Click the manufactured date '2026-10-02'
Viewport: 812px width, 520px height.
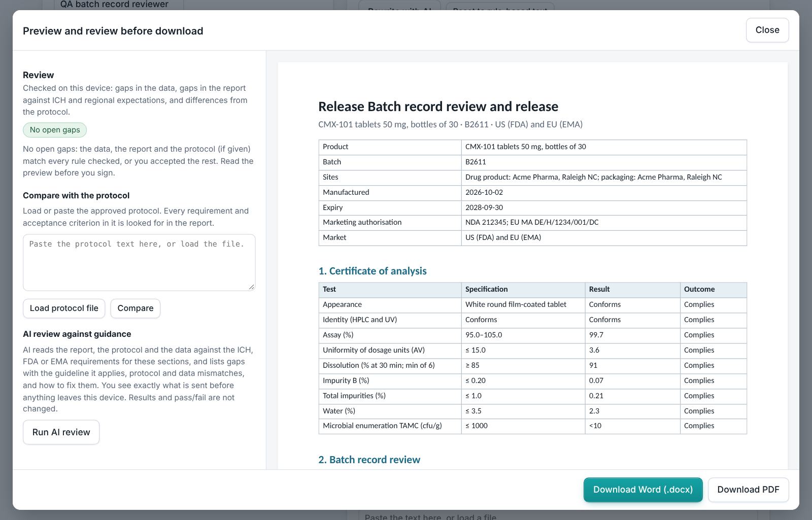tap(484, 192)
